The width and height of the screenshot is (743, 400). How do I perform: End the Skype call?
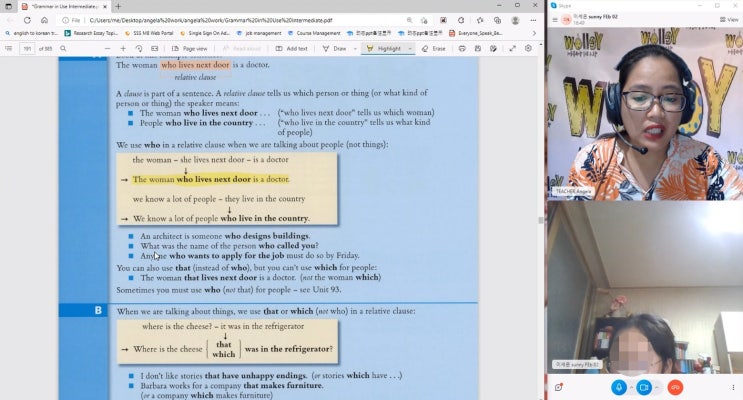point(675,387)
